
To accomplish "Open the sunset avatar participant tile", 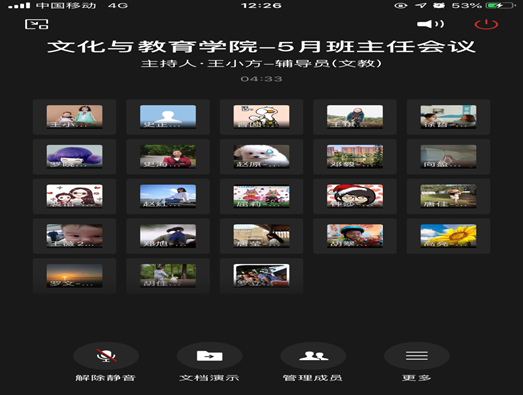I will tap(74, 276).
